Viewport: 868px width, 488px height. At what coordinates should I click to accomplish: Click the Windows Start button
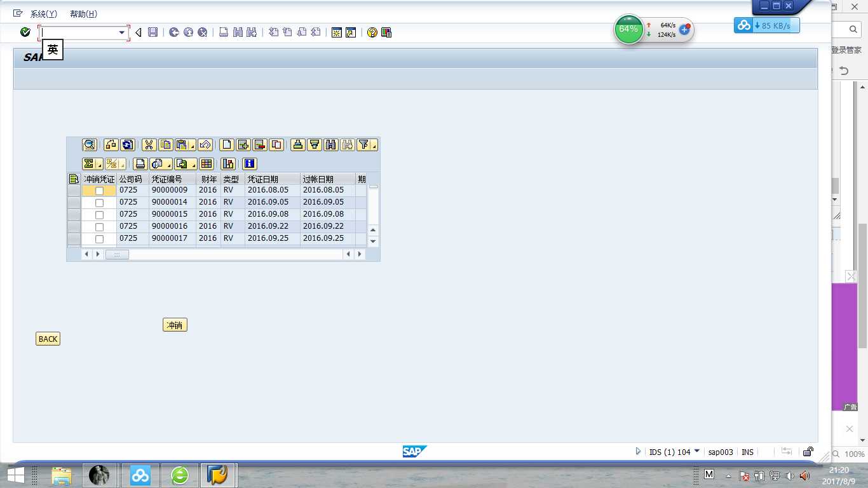click(x=15, y=475)
